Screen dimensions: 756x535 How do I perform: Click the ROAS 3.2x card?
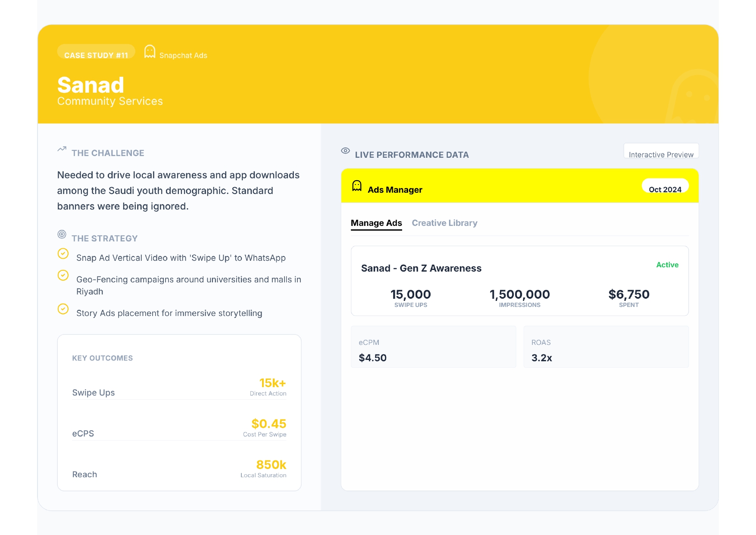pyautogui.click(x=606, y=347)
